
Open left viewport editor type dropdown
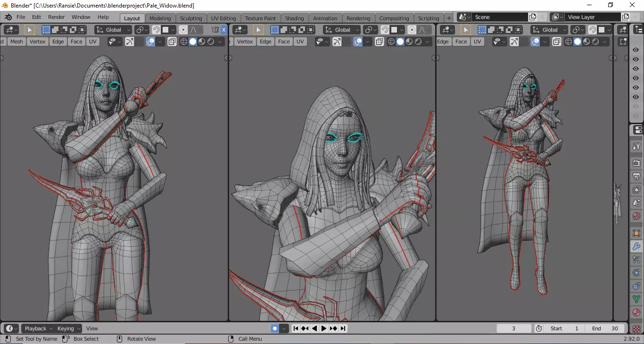[x=11, y=30]
